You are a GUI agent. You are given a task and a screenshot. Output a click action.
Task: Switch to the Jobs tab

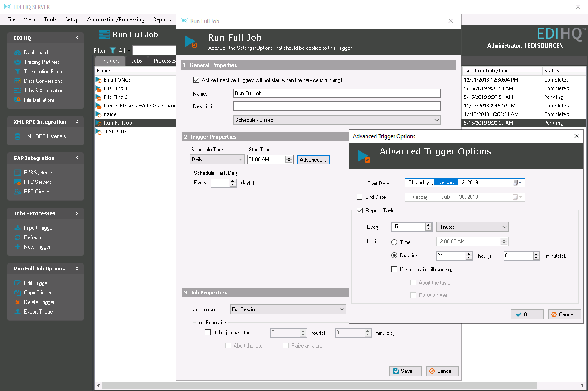pos(136,61)
